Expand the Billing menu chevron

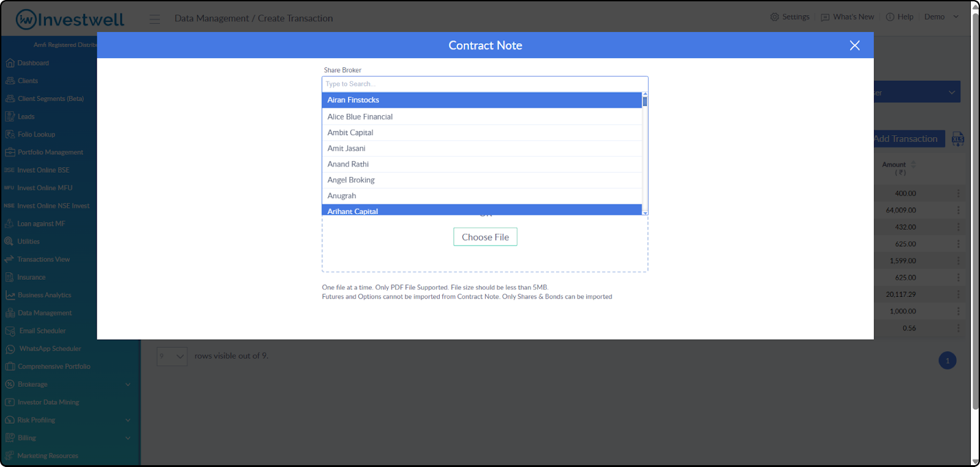click(x=128, y=438)
